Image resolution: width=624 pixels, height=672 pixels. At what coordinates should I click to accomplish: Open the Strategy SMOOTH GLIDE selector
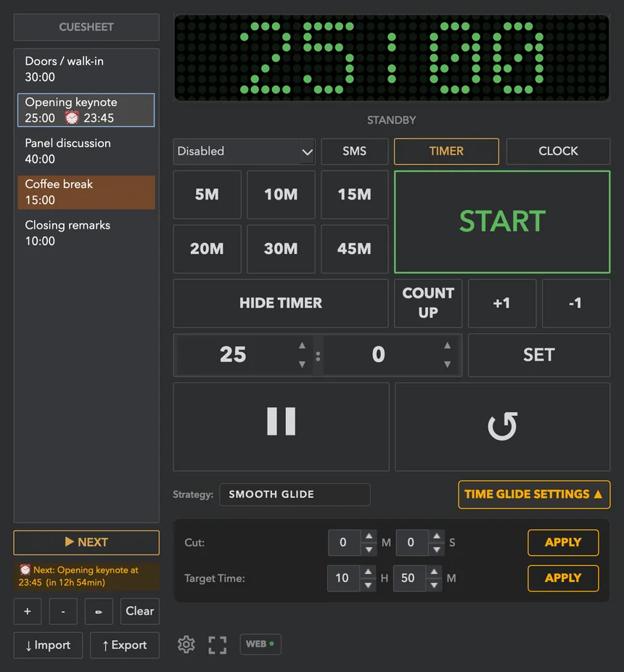click(295, 495)
